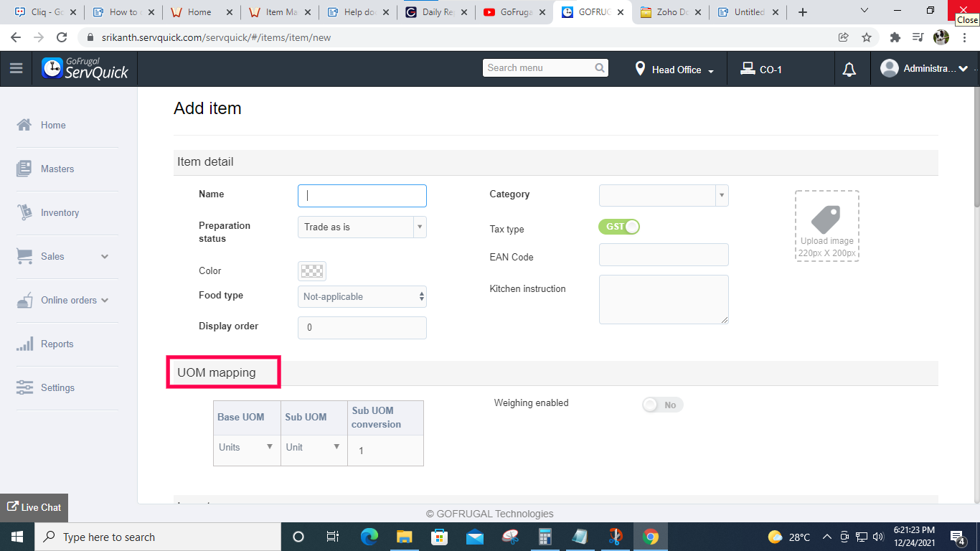Open File Explorer from the taskbar

pyautogui.click(x=405, y=537)
